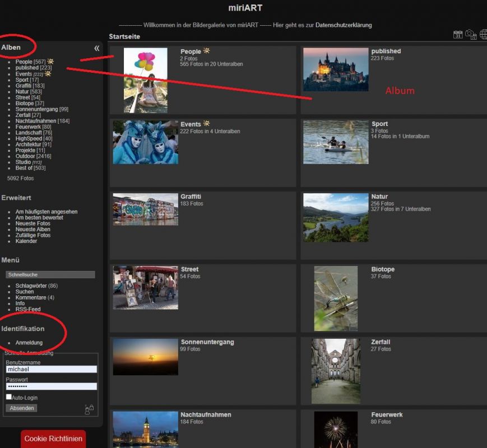This screenshot has height=448, width=487.
Task: Open the Alben menu heading
Action: coord(11,48)
